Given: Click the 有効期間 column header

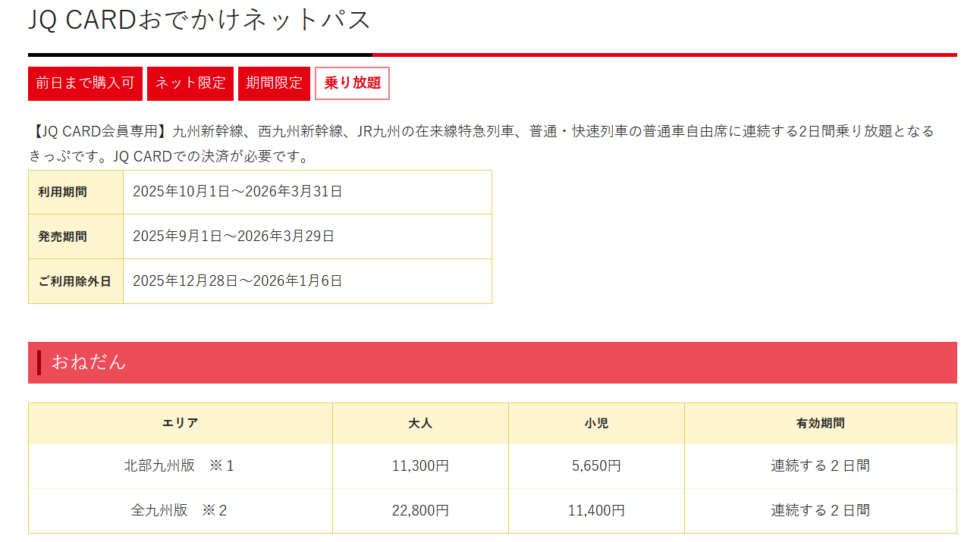Looking at the screenshot, I should click(820, 424).
